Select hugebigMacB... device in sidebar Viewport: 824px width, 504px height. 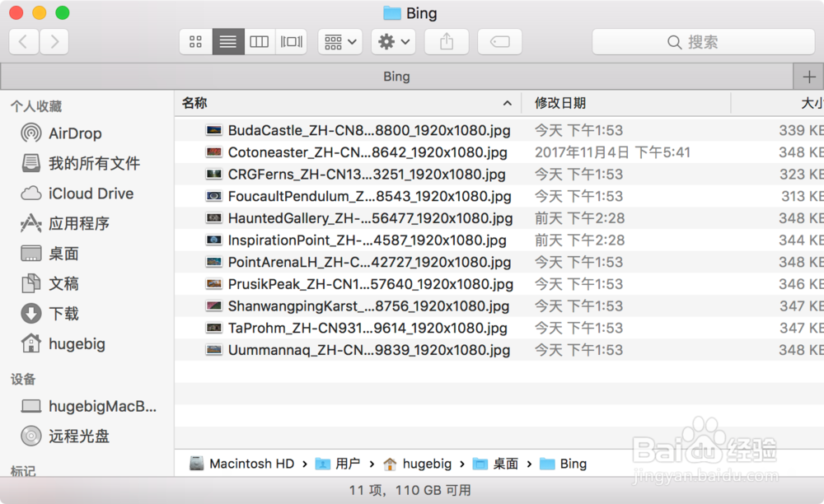88,406
